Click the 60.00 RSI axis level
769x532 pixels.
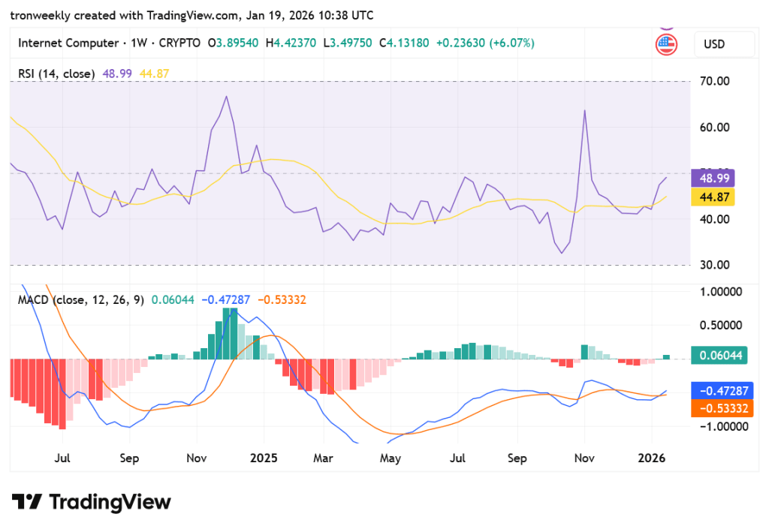715,128
